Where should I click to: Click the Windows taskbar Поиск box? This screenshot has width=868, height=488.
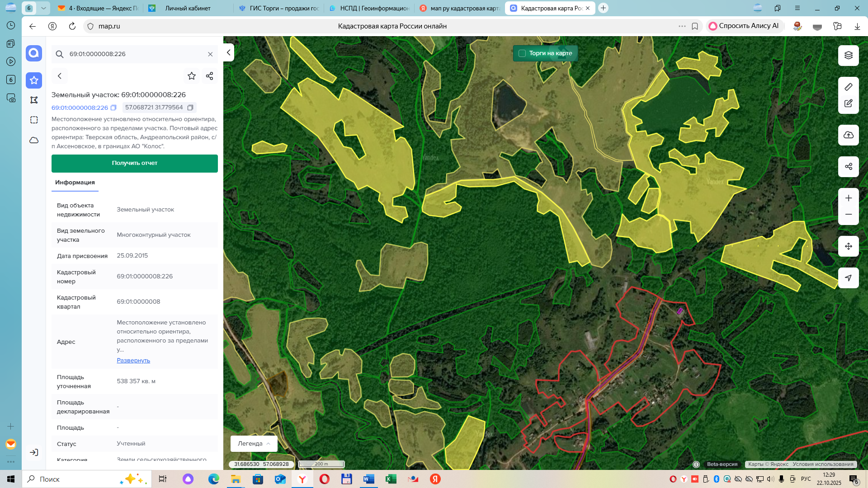pos(86,479)
